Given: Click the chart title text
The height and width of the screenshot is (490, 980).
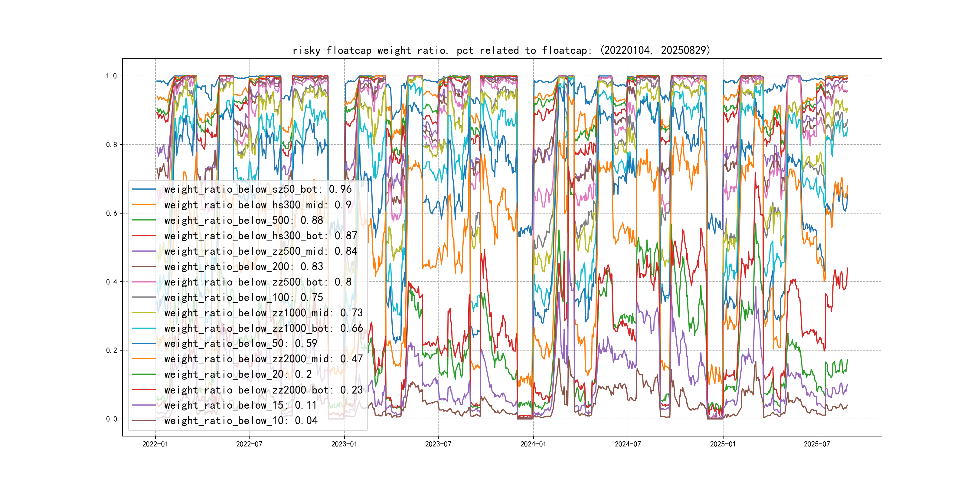Looking at the screenshot, I should (x=501, y=50).
